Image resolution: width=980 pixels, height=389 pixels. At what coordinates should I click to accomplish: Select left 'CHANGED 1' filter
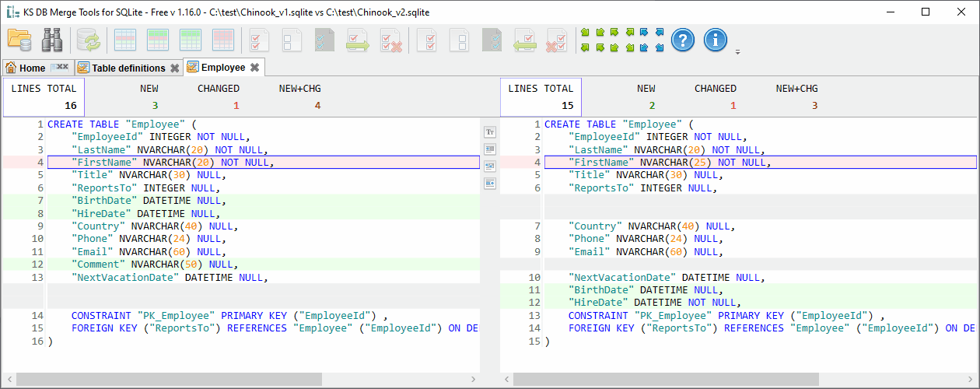[x=219, y=96]
